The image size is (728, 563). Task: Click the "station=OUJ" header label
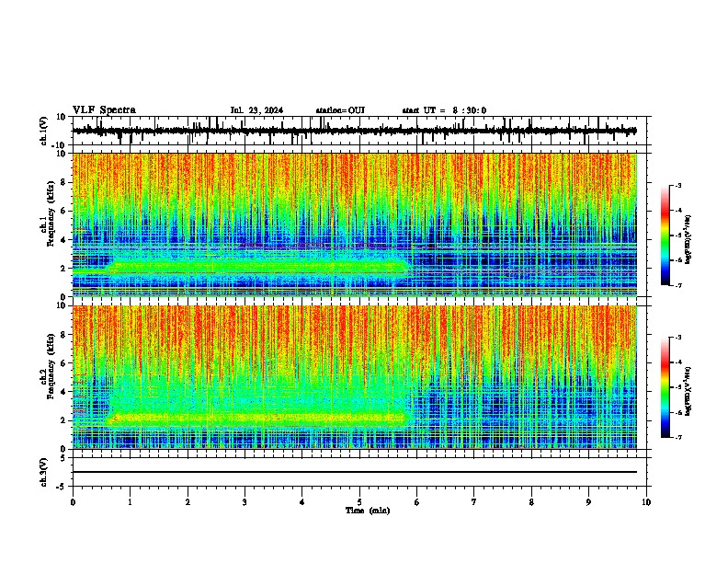[340, 110]
